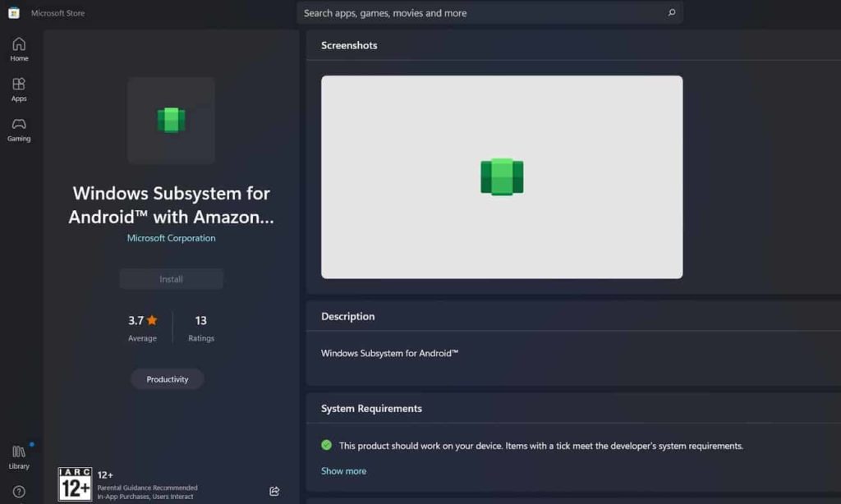Expand system requirements with Show more
Viewport: 841px width, 504px height.
click(343, 471)
